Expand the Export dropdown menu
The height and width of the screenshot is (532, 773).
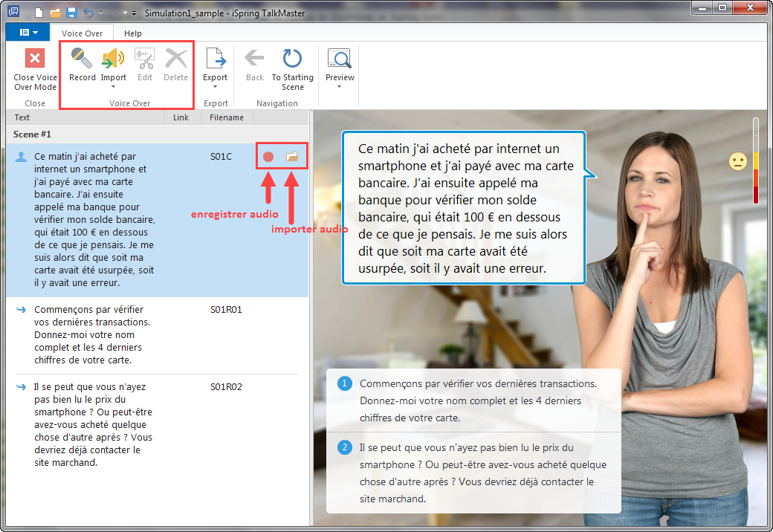click(x=215, y=86)
